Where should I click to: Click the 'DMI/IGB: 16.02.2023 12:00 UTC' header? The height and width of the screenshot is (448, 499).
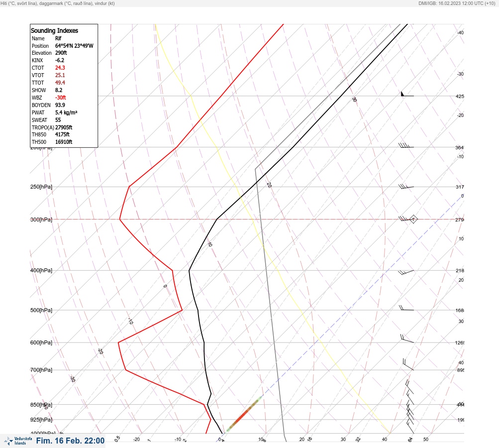pyautogui.click(x=451, y=3)
